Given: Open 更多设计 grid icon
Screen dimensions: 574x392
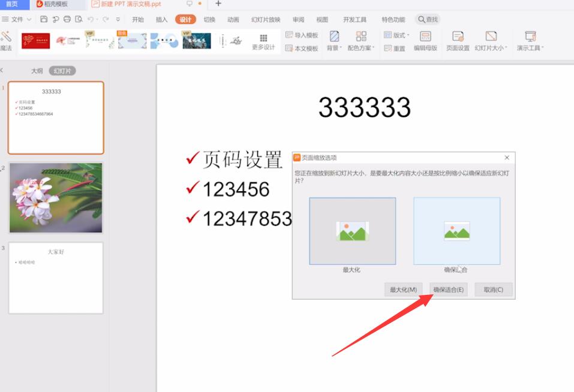Looking at the screenshot, I should point(263,38).
